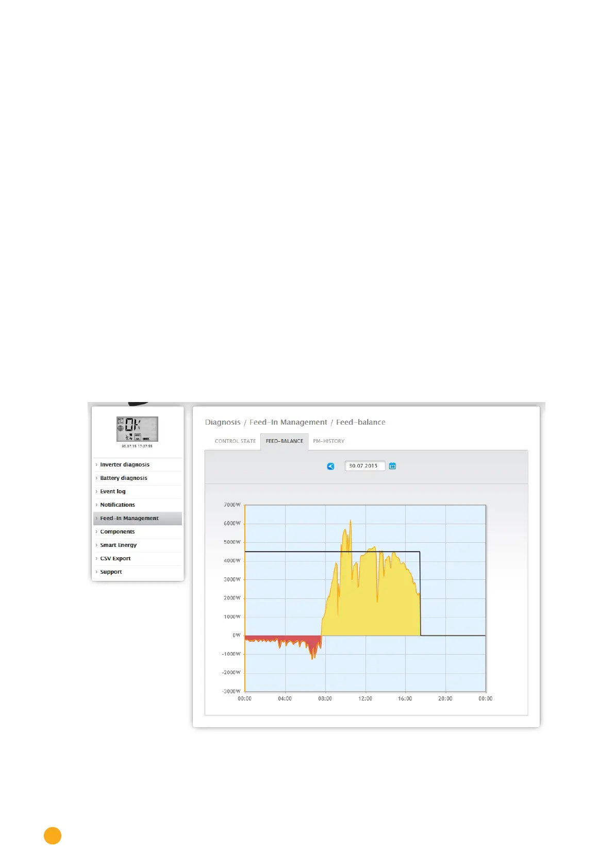This screenshot has width=614, height=868.
Task: Select the Feed-Balance tab
Action: click(285, 441)
